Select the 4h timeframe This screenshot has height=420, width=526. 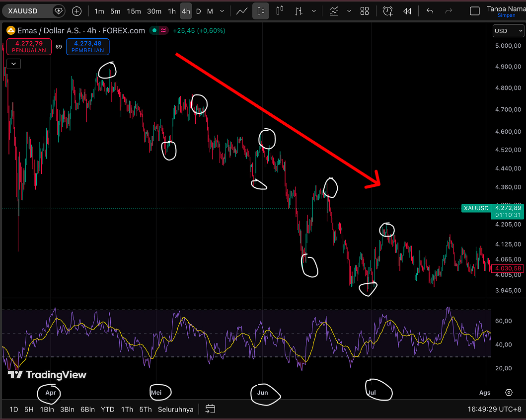click(x=186, y=11)
